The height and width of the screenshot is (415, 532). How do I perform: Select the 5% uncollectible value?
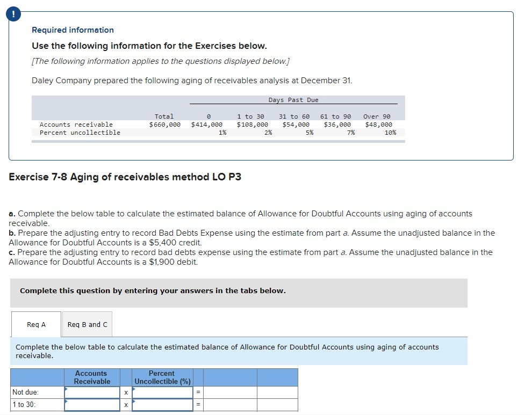[310, 133]
